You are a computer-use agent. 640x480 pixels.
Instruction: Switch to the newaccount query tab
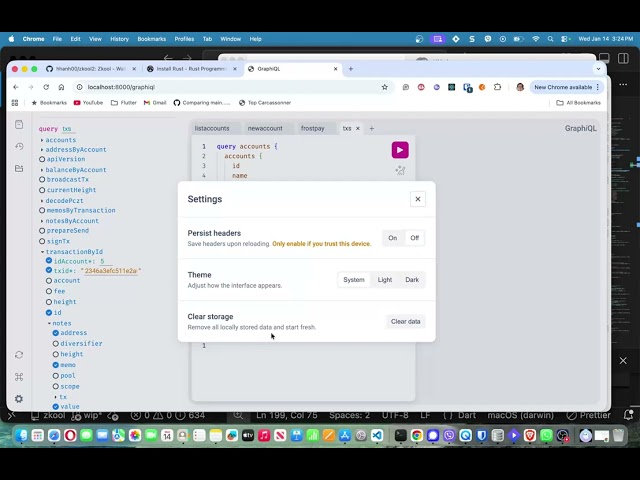pos(265,128)
